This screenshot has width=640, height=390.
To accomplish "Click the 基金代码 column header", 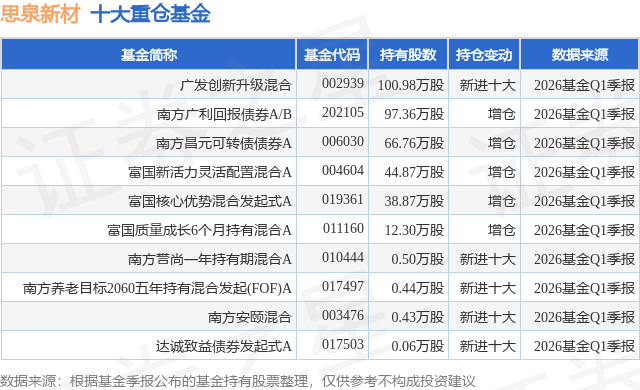I will pyautogui.click(x=332, y=55).
